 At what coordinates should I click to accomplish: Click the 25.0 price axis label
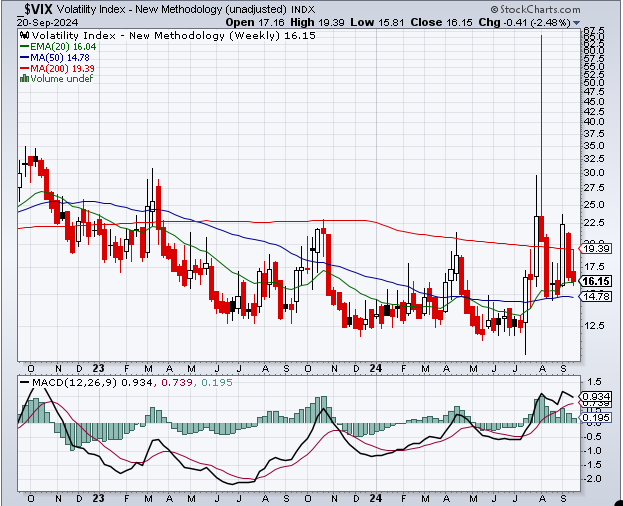pos(594,205)
